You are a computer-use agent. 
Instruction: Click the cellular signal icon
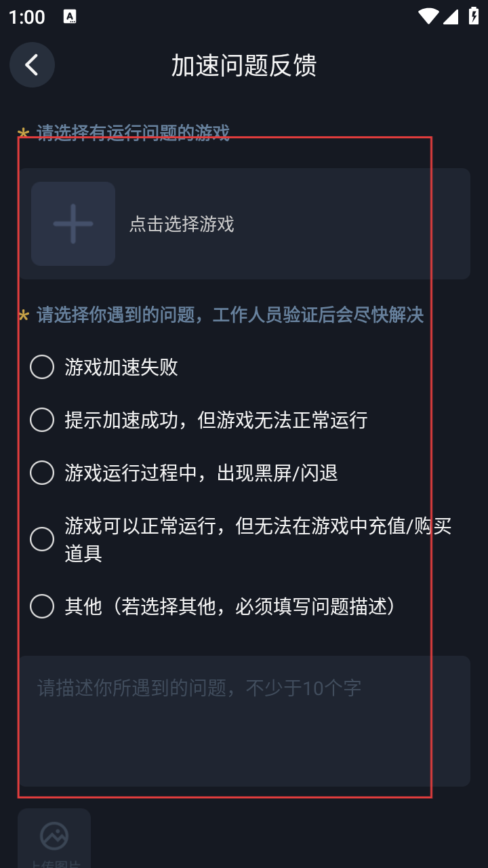451,17
